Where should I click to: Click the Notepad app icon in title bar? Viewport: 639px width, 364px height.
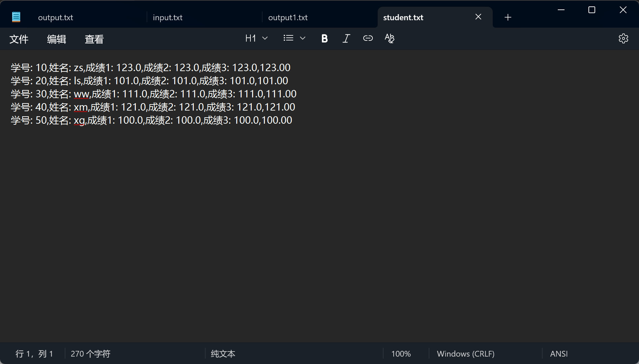click(x=16, y=17)
